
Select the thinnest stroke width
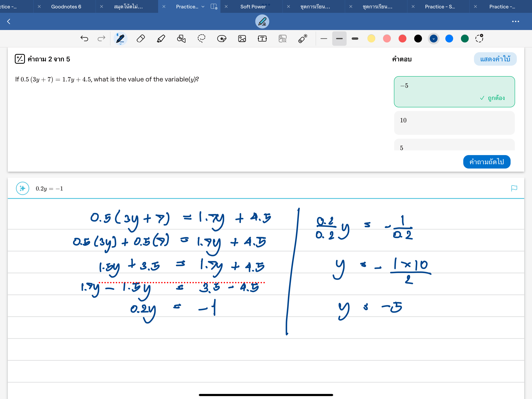324,39
